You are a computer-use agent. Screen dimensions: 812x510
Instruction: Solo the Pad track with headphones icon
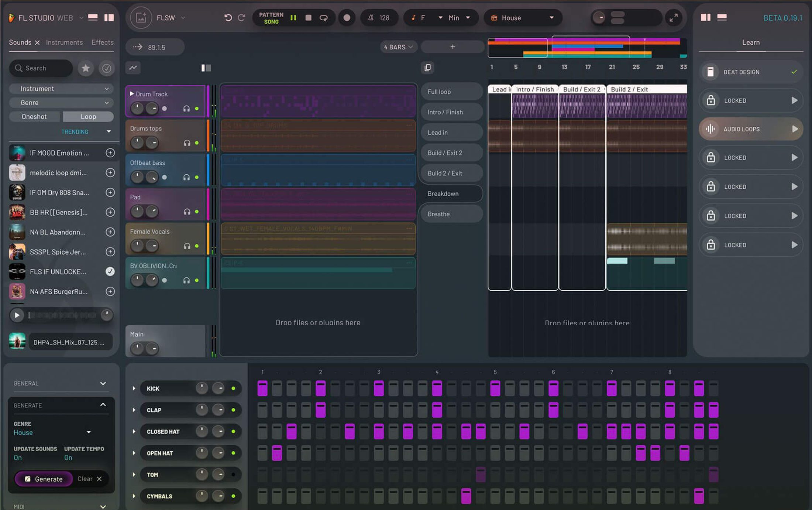187,212
